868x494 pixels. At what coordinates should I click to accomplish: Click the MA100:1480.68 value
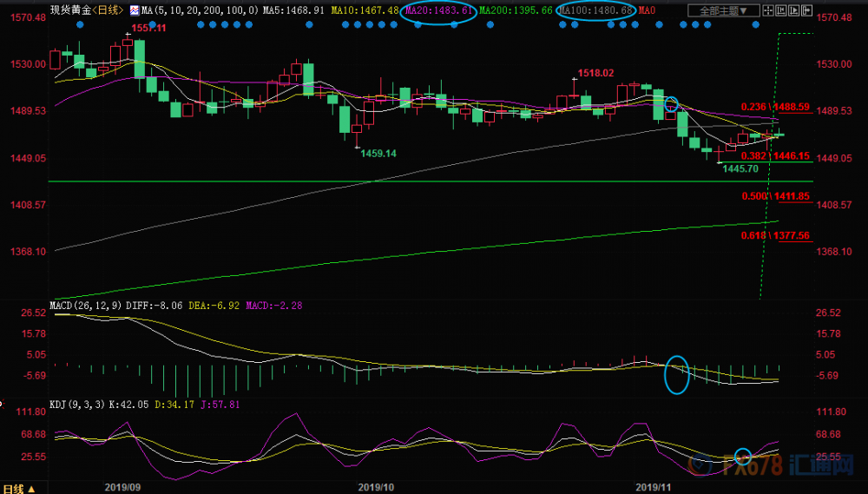595,10
